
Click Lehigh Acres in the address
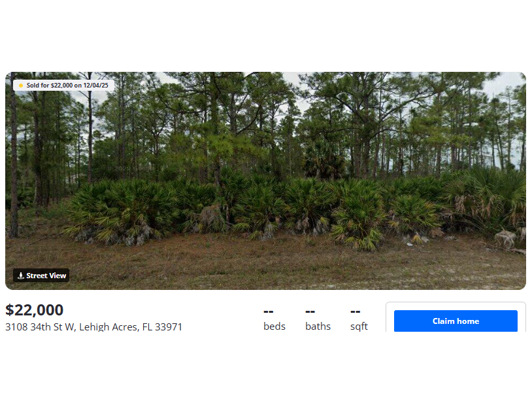coord(109,327)
